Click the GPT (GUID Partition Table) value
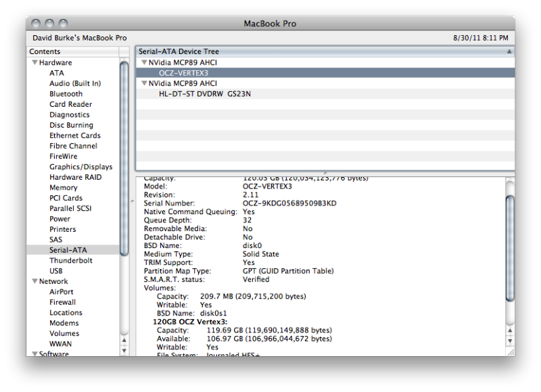The width and height of the screenshot is (541, 392). (288, 271)
